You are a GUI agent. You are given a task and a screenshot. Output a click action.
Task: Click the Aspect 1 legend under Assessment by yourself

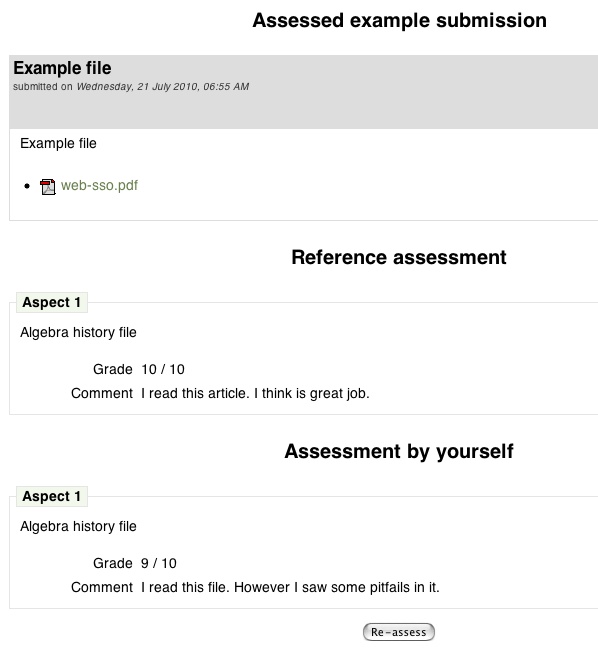[x=52, y=496]
